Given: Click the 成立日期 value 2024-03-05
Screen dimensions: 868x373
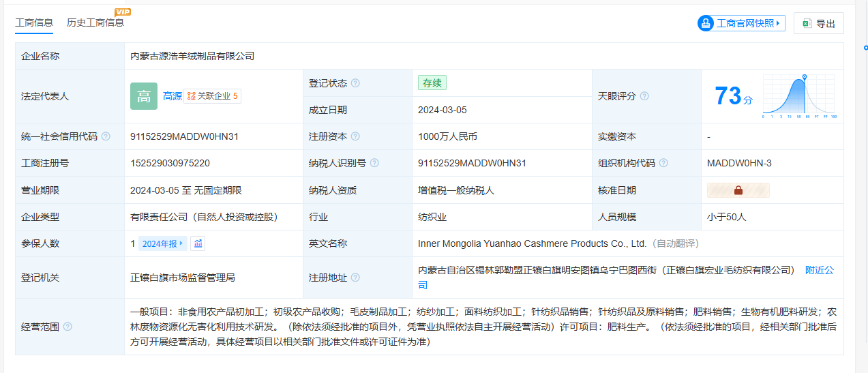Looking at the screenshot, I should coord(443,110).
